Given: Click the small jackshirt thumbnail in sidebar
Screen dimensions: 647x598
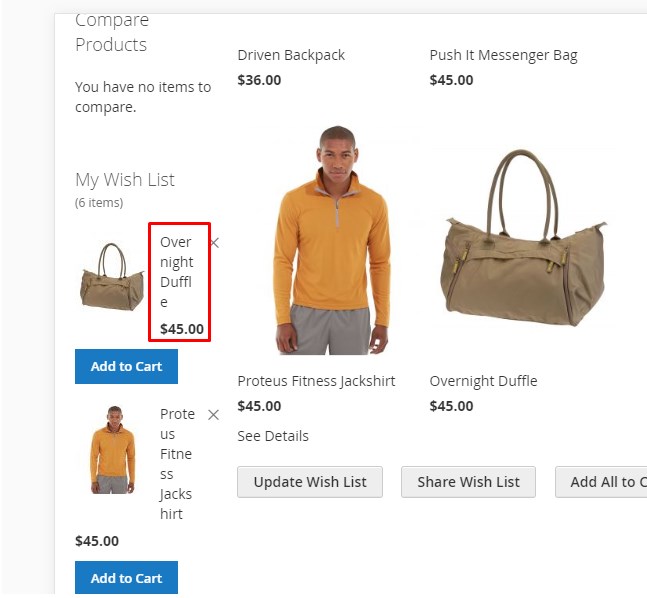Looking at the screenshot, I should click(x=113, y=450).
